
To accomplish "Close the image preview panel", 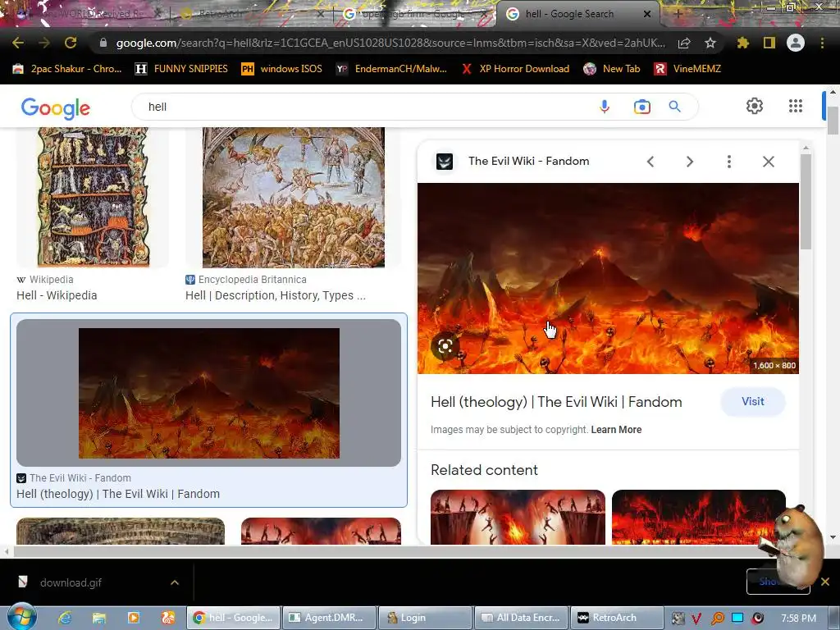I will tap(768, 162).
